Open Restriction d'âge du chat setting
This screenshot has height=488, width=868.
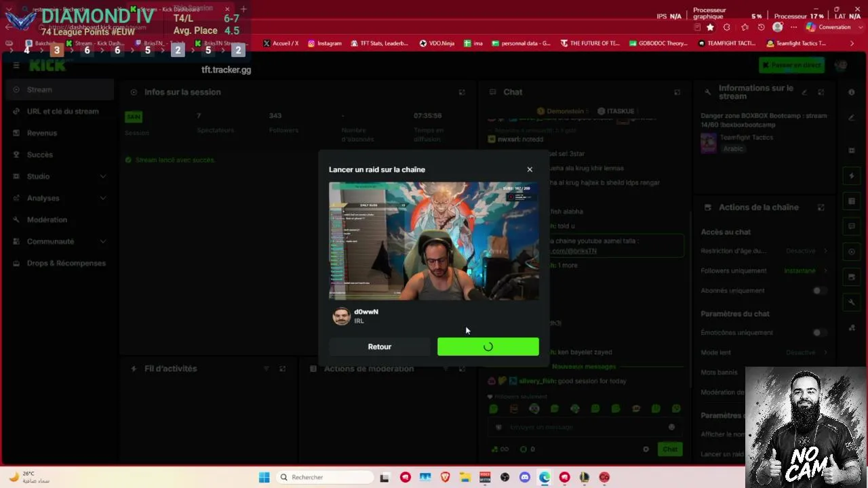click(764, 251)
